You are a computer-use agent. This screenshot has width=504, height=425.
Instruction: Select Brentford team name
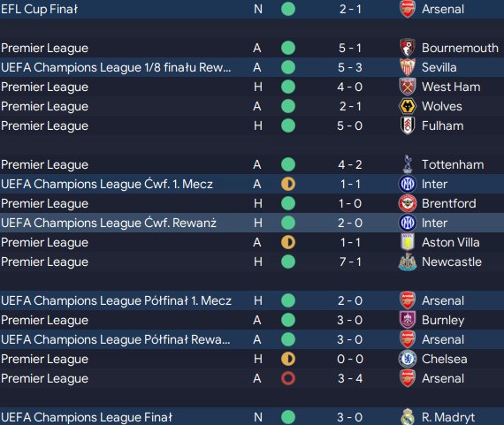tap(448, 203)
